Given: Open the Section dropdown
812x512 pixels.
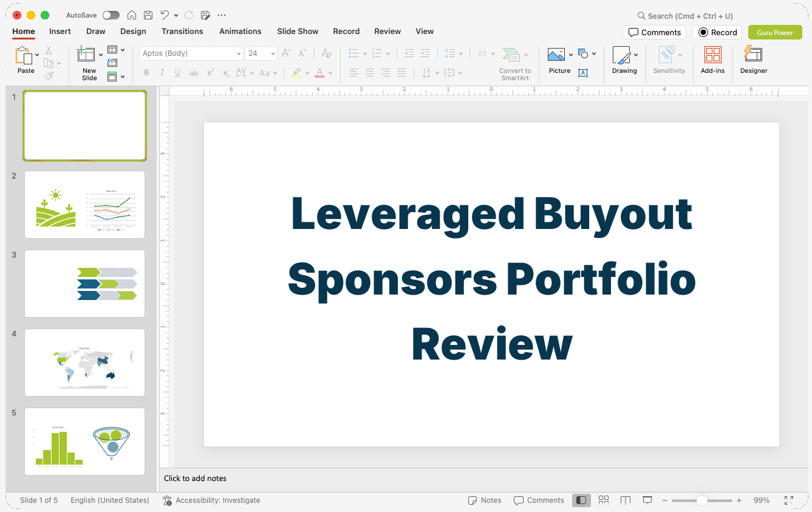Looking at the screenshot, I should point(116,77).
